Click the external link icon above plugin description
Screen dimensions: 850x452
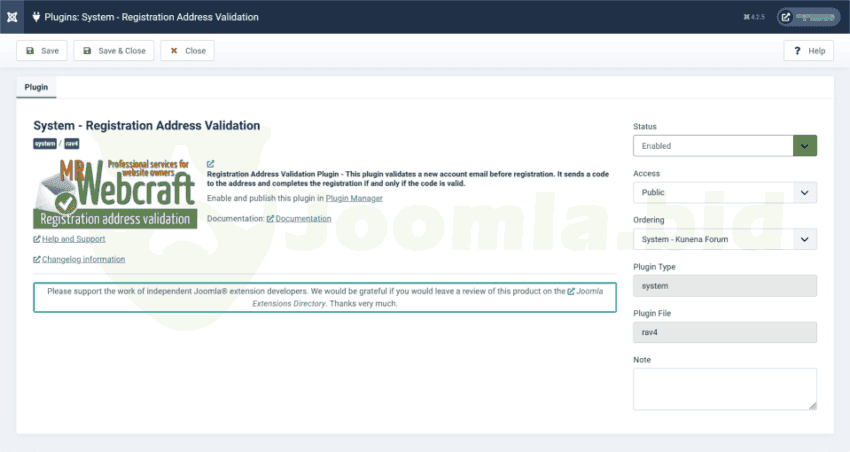point(210,163)
